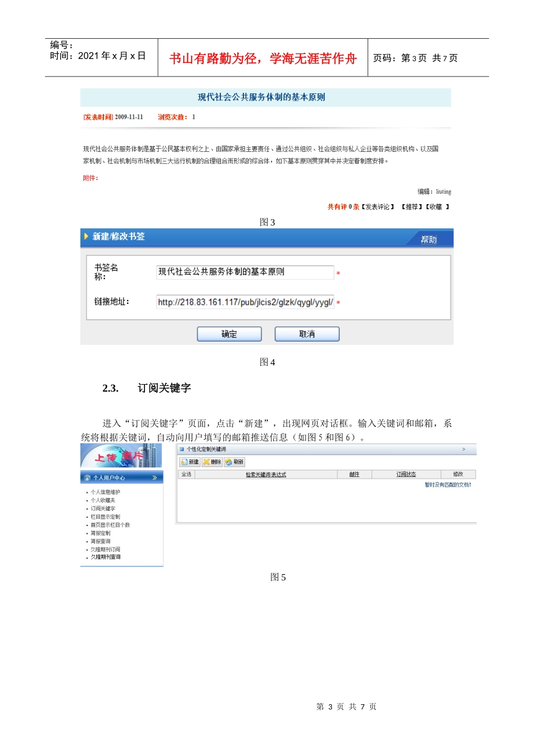Click the 收藏 link

tap(437, 207)
